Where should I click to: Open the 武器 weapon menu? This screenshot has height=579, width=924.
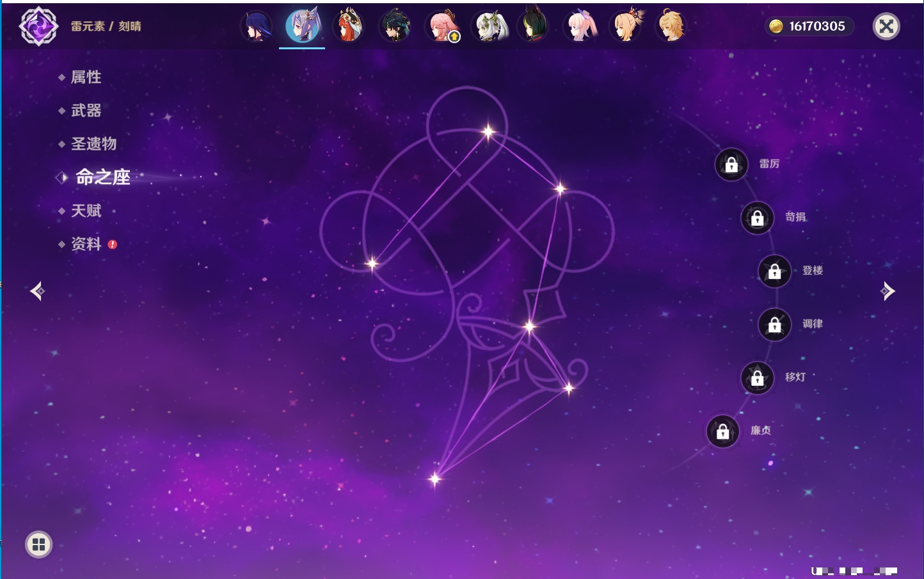pyautogui.click(x=86, y=111)
